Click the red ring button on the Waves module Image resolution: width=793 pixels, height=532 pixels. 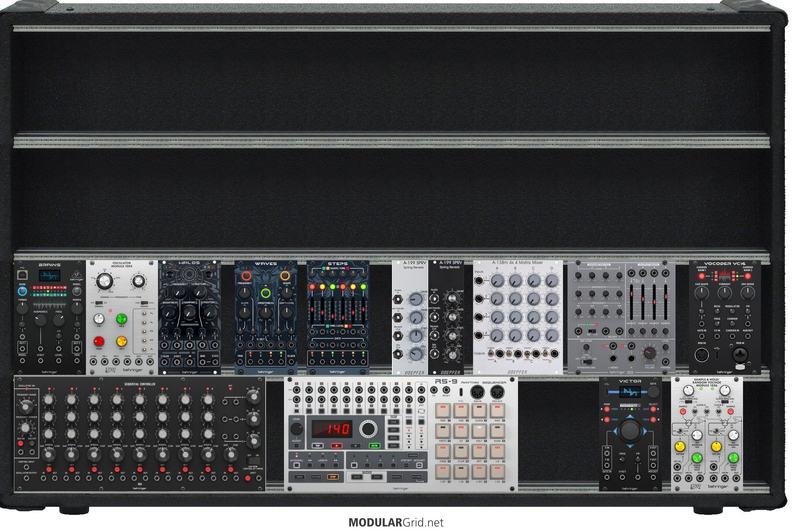coord(246,275)
